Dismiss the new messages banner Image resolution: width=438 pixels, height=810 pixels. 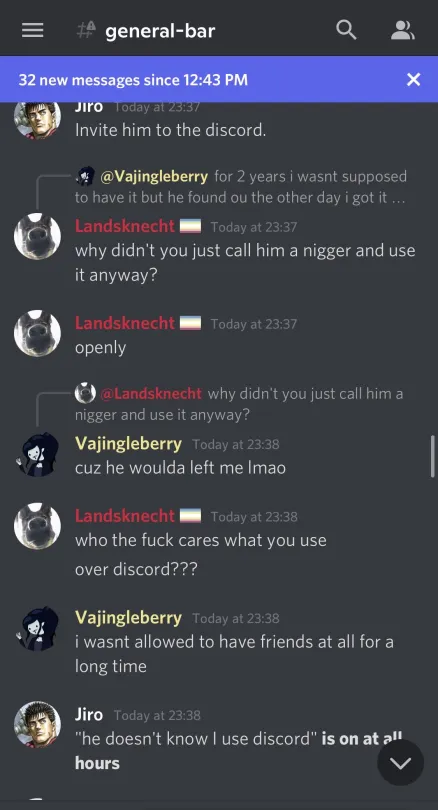point(414,80)
